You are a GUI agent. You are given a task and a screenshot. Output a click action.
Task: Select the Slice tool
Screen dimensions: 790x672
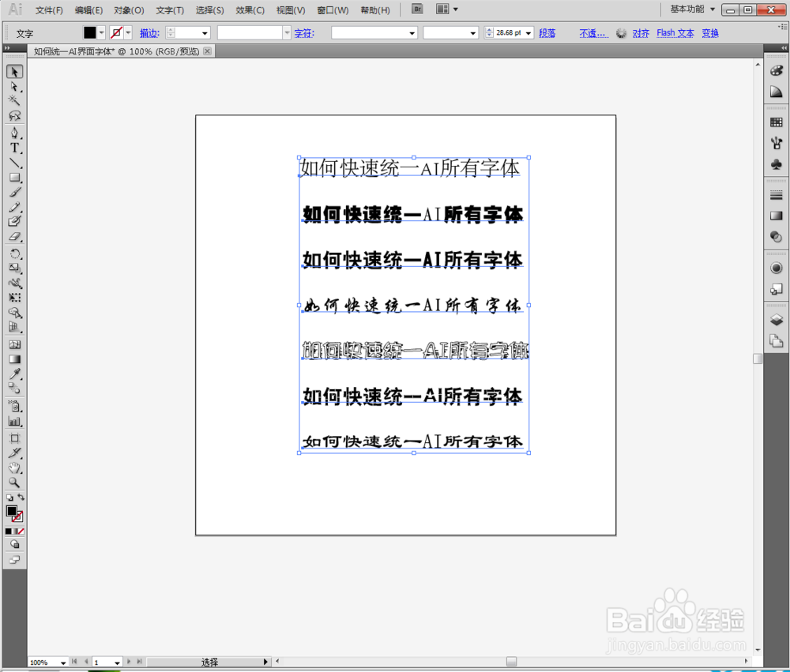(14, 453)
